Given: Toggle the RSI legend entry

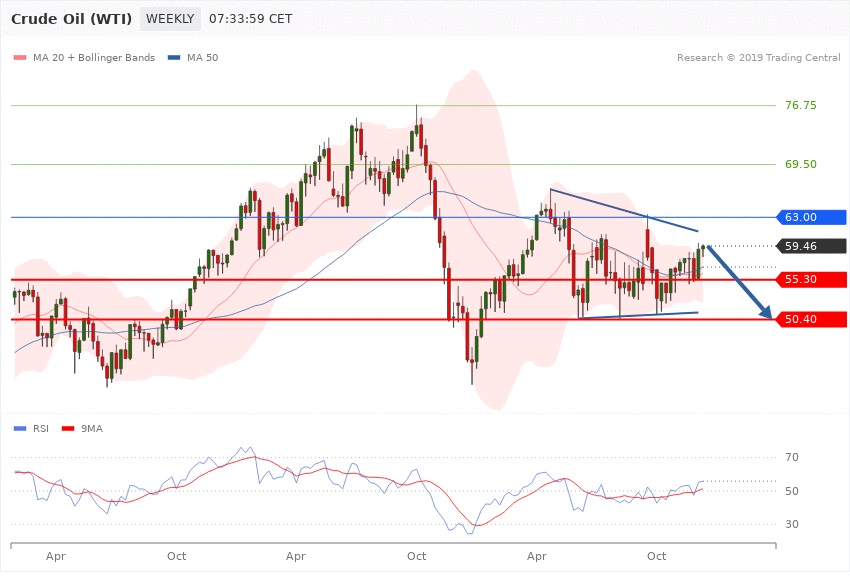Looking at the screenshot, I should (40, 428).
